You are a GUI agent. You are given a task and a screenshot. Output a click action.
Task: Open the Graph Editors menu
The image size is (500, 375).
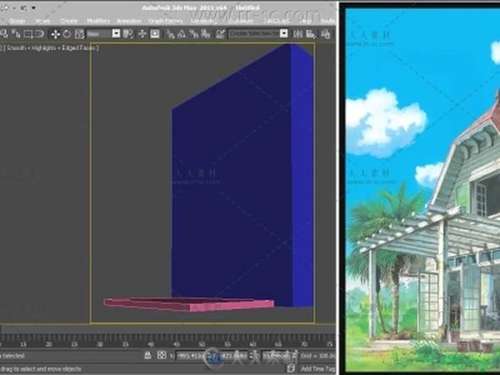click(166, 21)
